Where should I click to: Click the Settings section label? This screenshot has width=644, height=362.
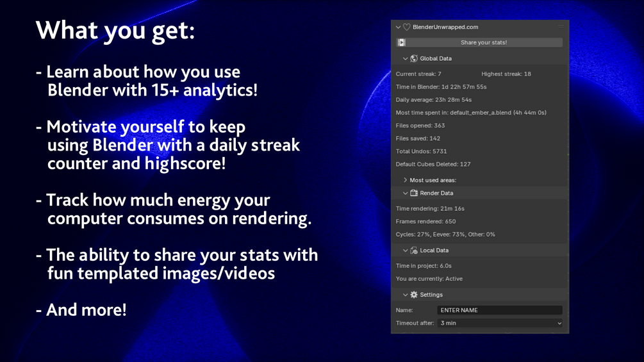(x=431, y=295)
